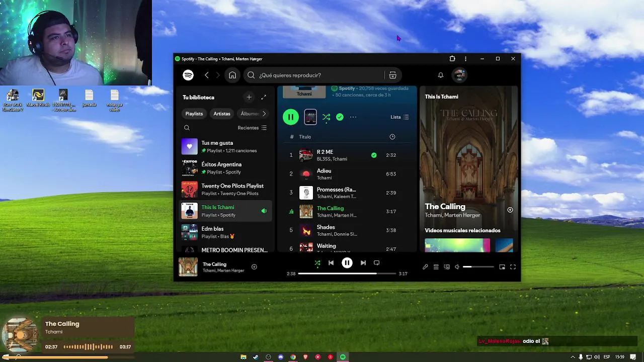Click the now-playing album cover in bottom bar
644x362 pixels.
(188, 267)
